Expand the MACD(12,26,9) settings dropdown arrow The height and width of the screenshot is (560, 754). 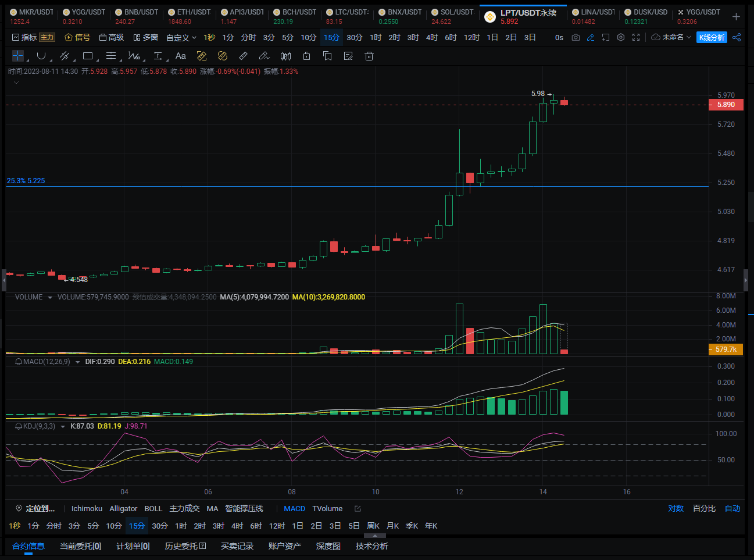click(78, 362)
